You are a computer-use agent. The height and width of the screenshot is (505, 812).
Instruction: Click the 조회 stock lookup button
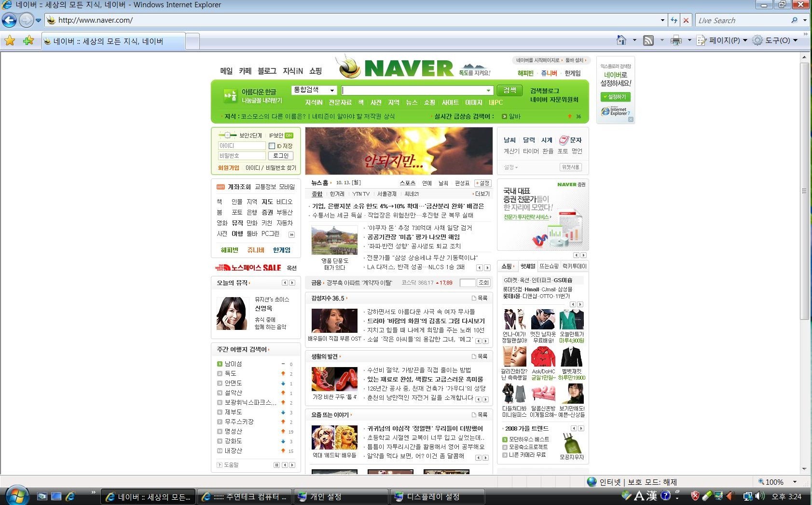pos(483,283)
